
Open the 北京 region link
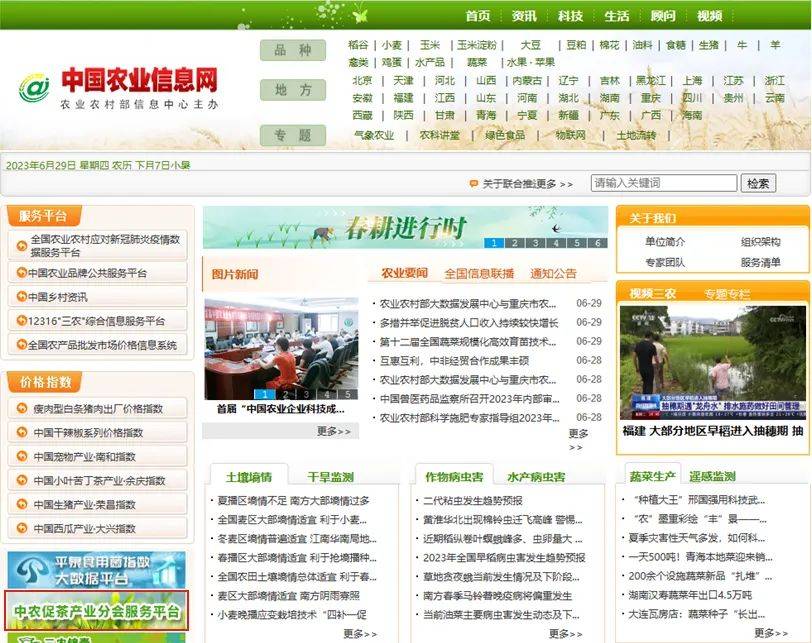tap(362, 81)
